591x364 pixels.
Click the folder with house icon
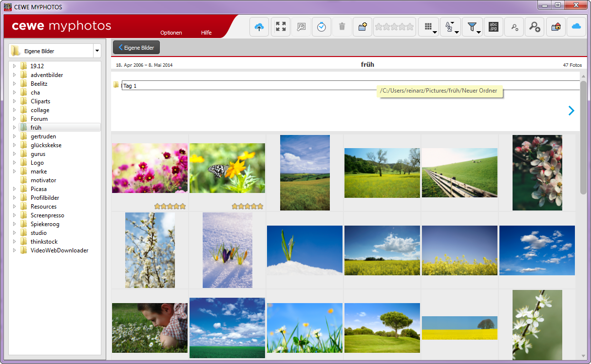tap(555, 27)
